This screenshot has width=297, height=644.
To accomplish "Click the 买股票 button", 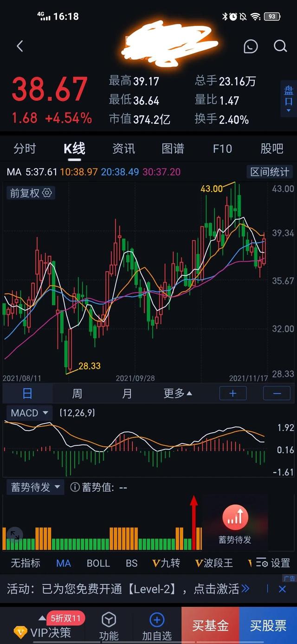I will click(x=268, y=625).
